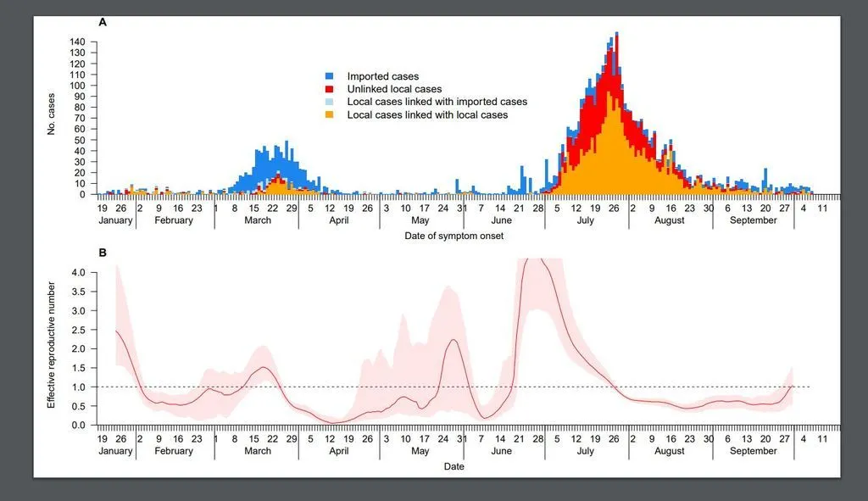Click the 'Effective reproductive number' axis title
Image resolution: width=868 pixels, height=501 pixels.
pyautogui.click(x=52, y=345)
